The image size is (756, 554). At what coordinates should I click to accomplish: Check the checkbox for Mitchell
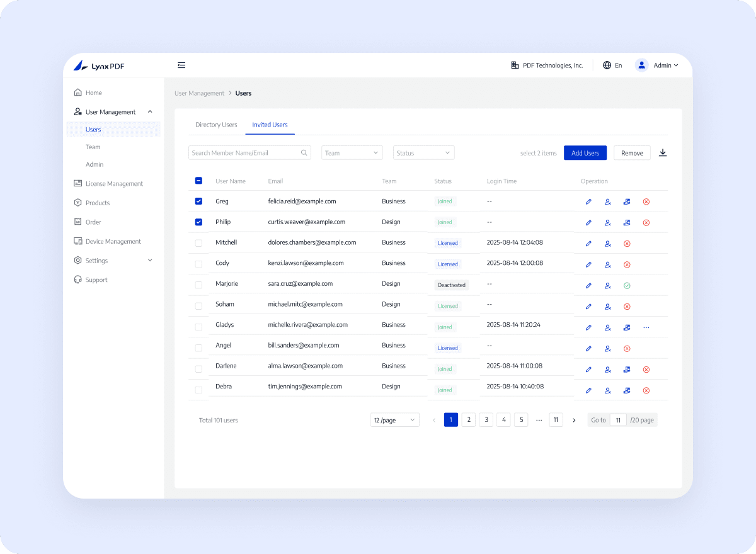198,243
